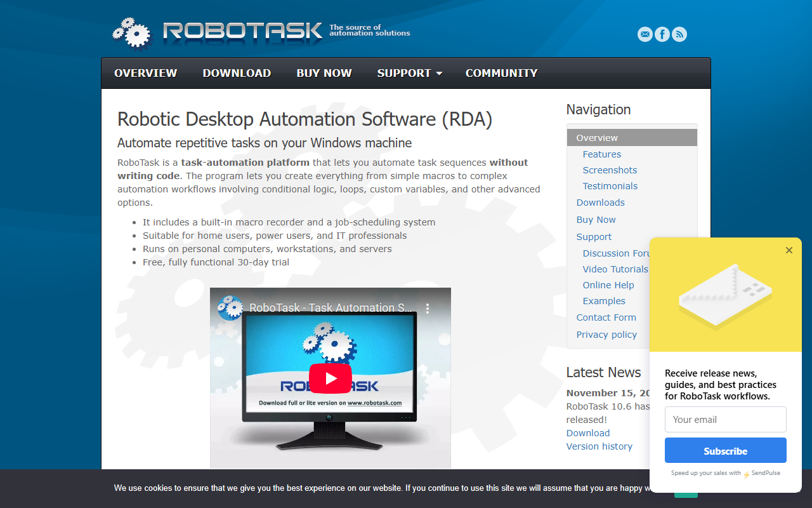This screenshot has width=812, height=508.
Task: Open the Examples sidebar link
Action: click(x=604, y=301)
